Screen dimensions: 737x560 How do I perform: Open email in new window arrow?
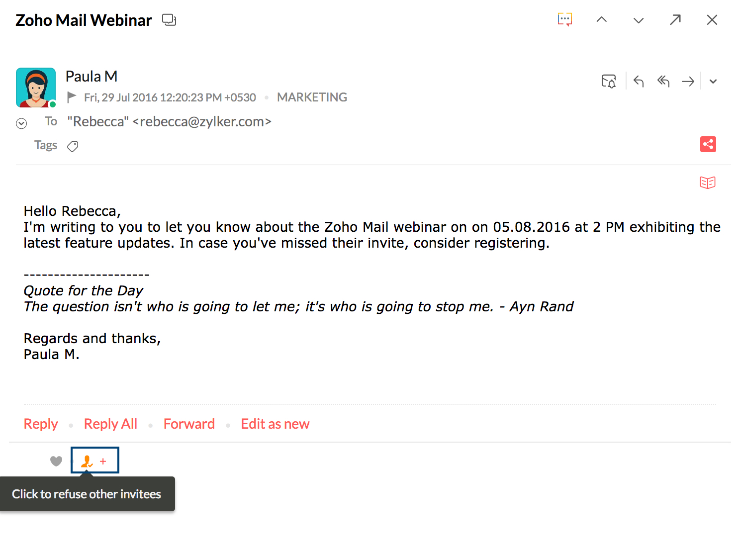[x=675, y=19]
